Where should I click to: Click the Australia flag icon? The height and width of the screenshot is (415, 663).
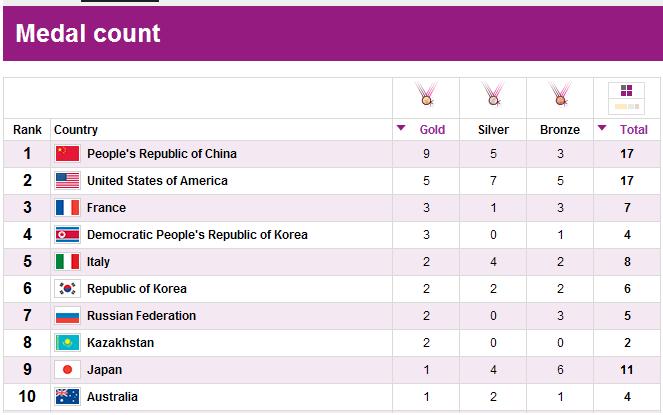[x=67, y=397]
